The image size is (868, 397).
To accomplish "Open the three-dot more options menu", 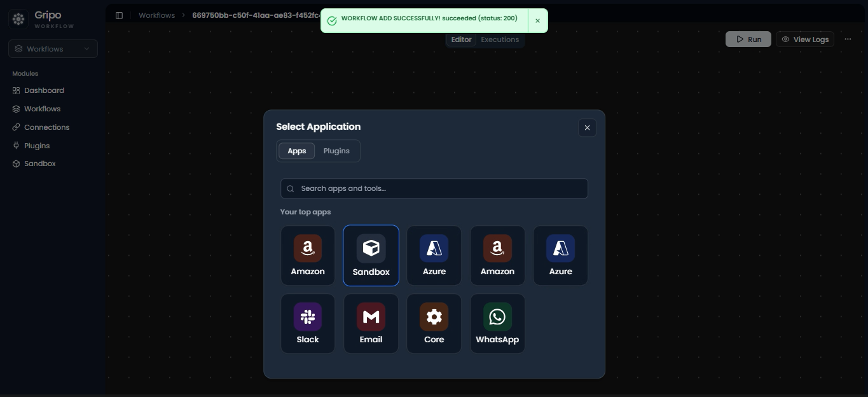I will pos(848,39).
